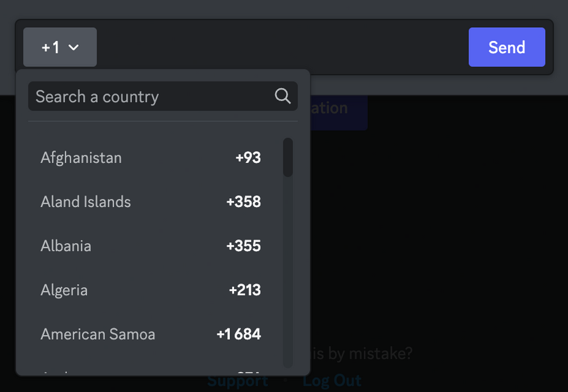The height and width of the screenshot is (392, 568).
Task: Select American Samoa from the dropdown
Action: [98, 334]
